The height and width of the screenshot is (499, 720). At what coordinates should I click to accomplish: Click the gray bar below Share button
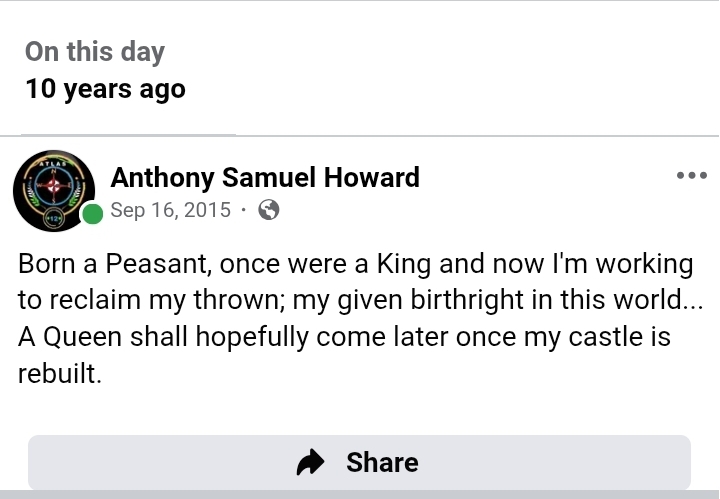coord(360,494)
